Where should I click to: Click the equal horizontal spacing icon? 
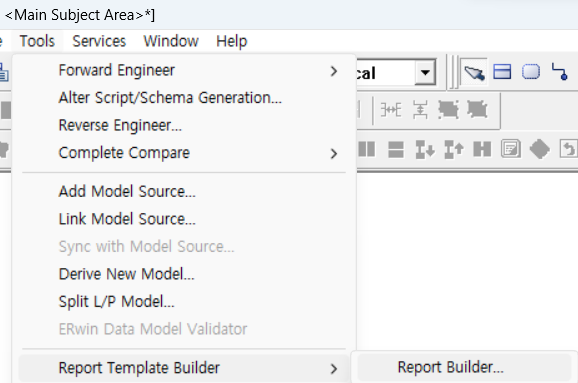391,110
